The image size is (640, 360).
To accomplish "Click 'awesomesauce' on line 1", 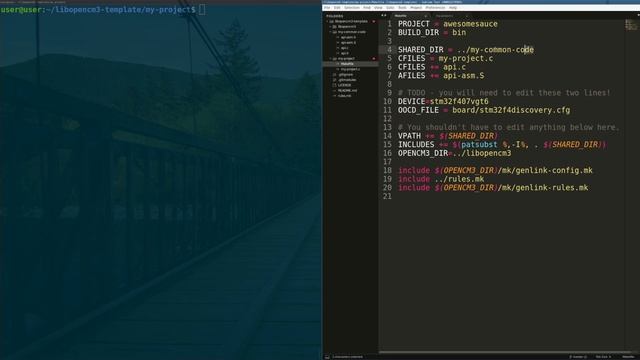I will pyautogui.click(x=470, y=24).
